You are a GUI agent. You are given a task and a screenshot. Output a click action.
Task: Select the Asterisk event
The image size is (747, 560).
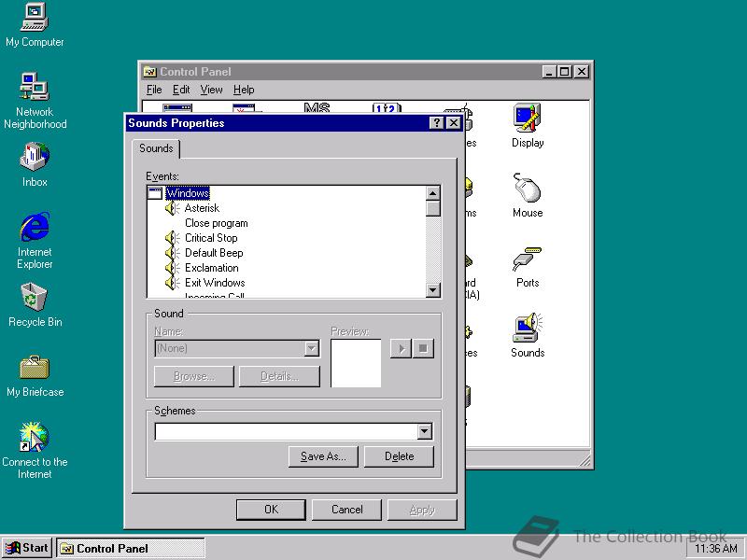click(202, 208)
